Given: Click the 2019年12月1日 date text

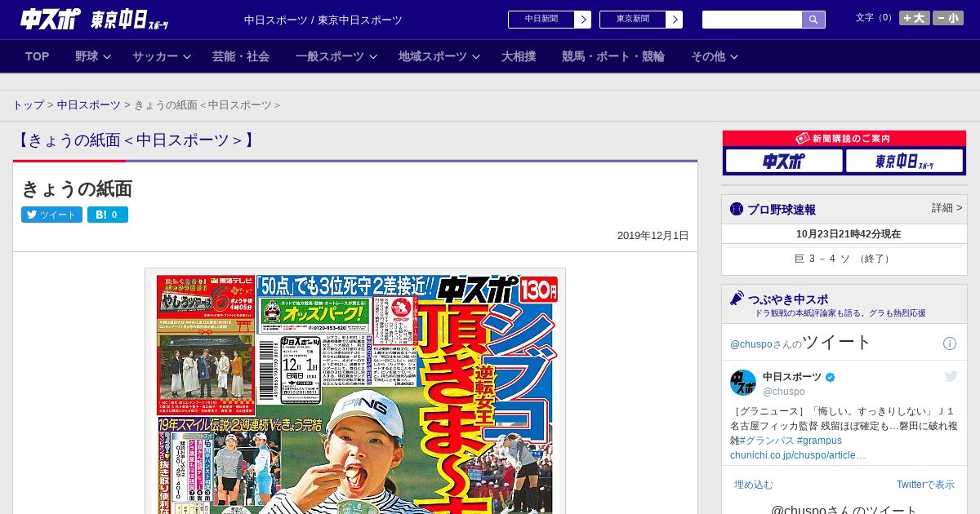Looking at the screenshot, I should point(653,236).
